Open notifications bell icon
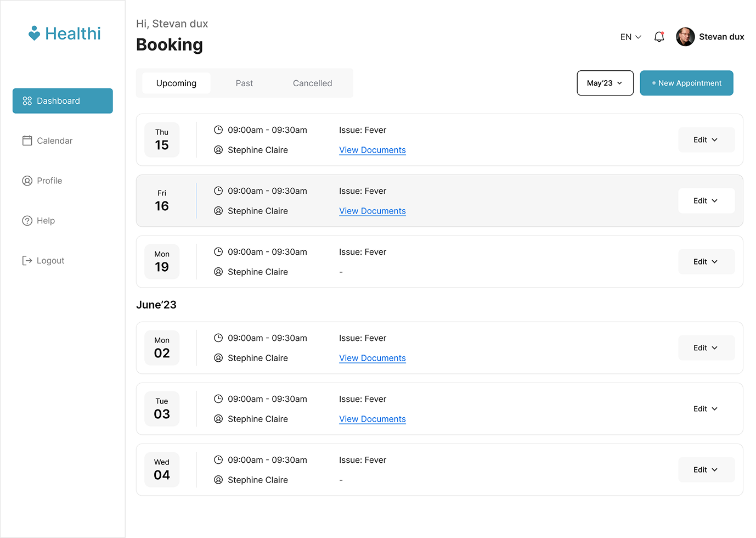 [x=659, y=37]
